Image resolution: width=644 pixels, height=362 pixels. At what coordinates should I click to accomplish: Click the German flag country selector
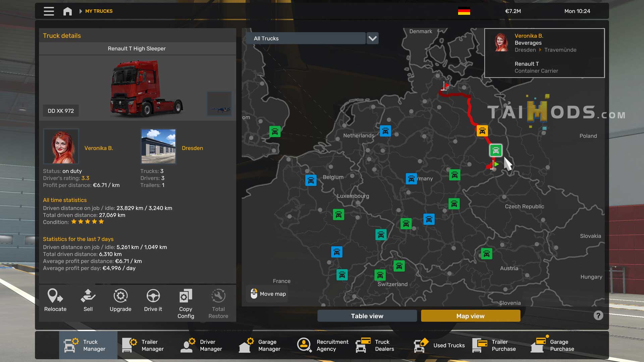point(464,11)
